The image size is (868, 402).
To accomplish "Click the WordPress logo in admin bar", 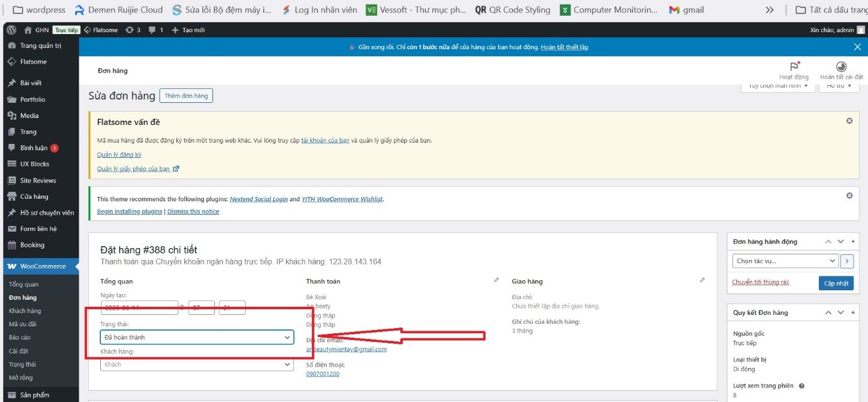I will (x=11, y=30).
